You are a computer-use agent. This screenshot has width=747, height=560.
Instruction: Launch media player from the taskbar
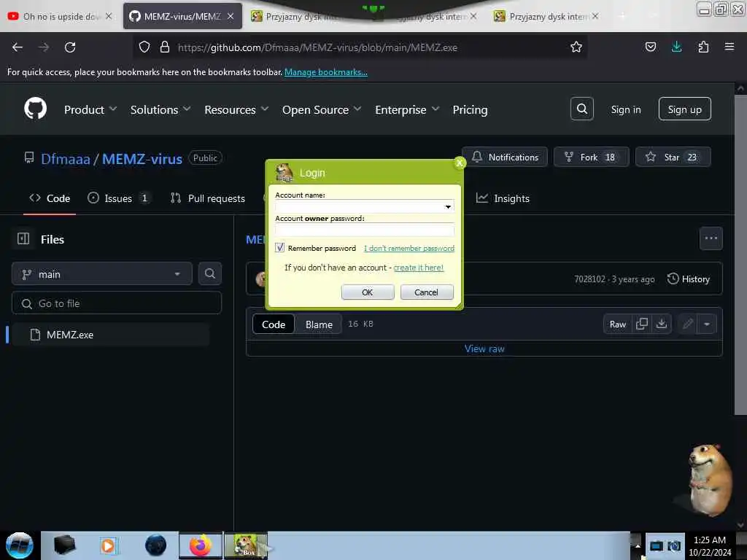point(108,545)
